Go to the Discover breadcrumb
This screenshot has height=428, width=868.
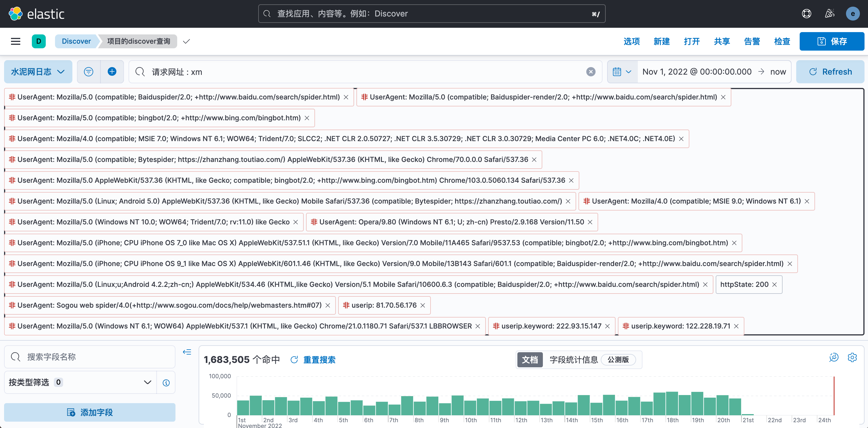(x=76, y=41)
